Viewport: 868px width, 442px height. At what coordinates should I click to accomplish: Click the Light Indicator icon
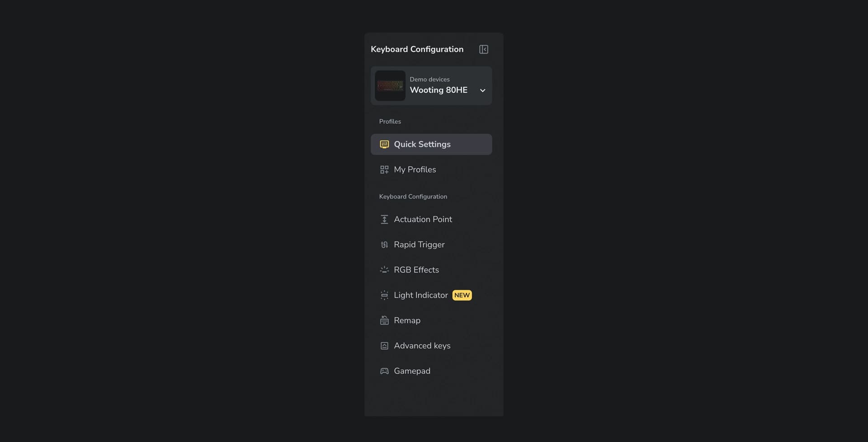click(384, 296)
